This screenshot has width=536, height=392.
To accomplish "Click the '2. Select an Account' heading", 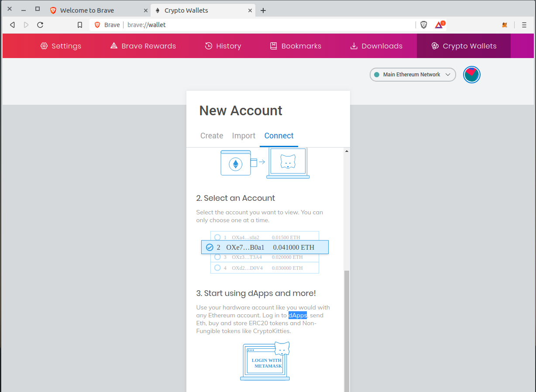I will coord(236,198).
